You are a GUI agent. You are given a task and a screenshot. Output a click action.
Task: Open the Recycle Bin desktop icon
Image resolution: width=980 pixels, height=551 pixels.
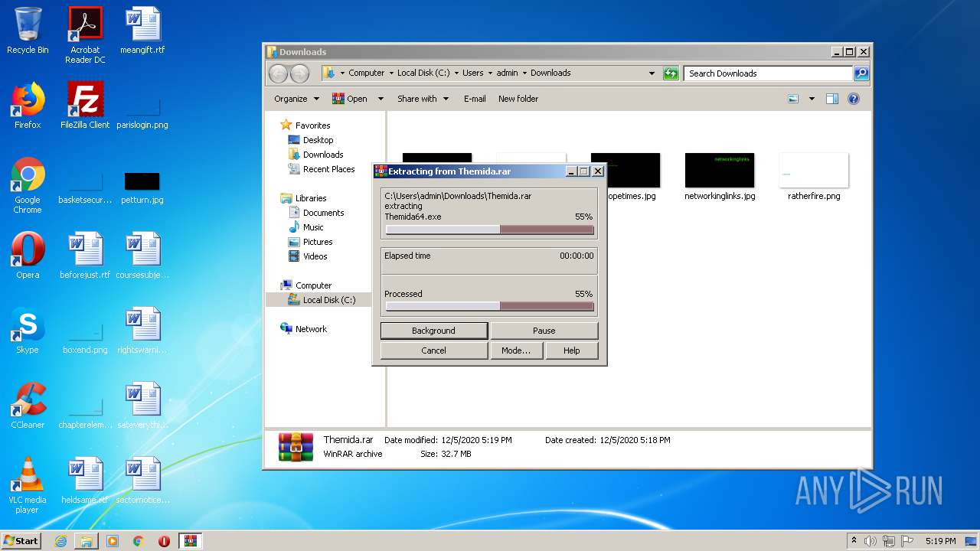[28, 32]
